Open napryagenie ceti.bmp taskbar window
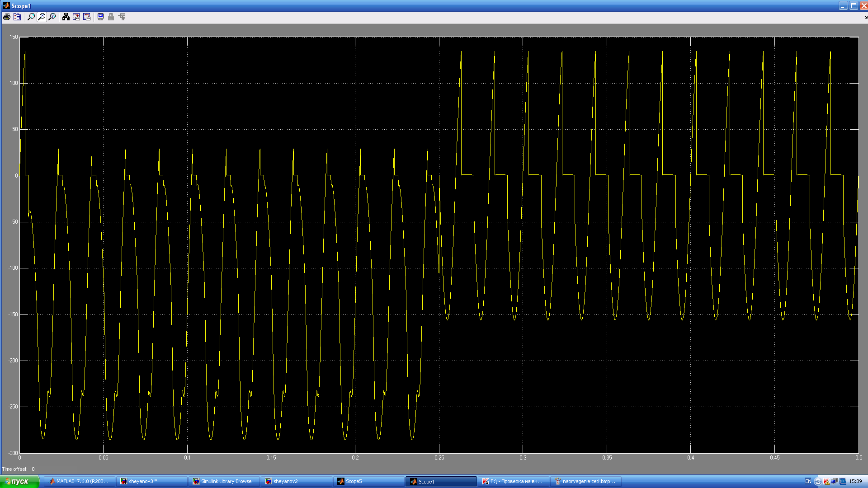 585,481
